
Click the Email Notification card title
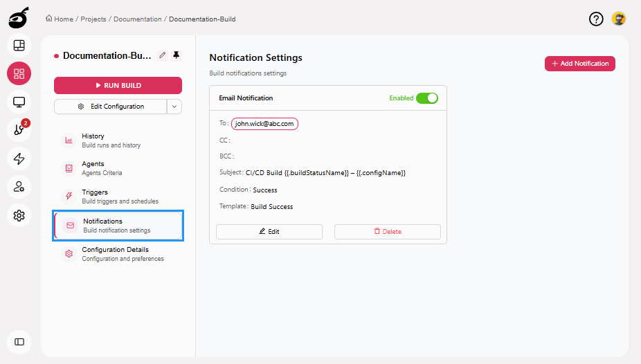click(246, 98)
